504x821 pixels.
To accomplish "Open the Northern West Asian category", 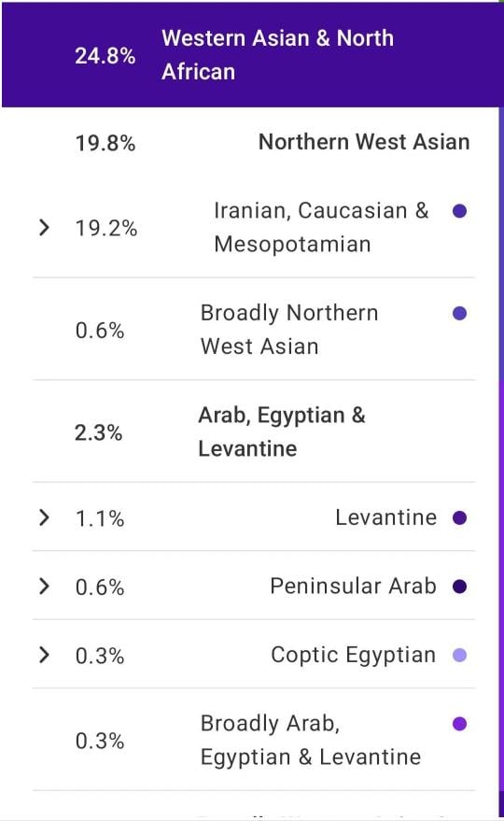I will click(x=364, y=142).
